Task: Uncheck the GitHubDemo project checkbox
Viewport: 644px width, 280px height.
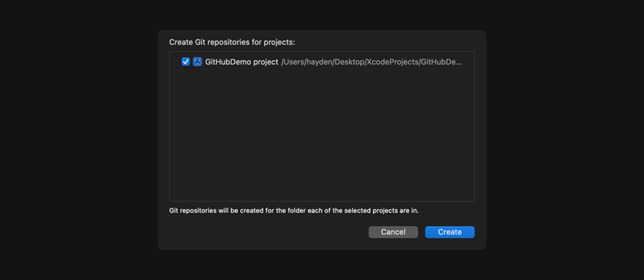Action: pos(185,62)
